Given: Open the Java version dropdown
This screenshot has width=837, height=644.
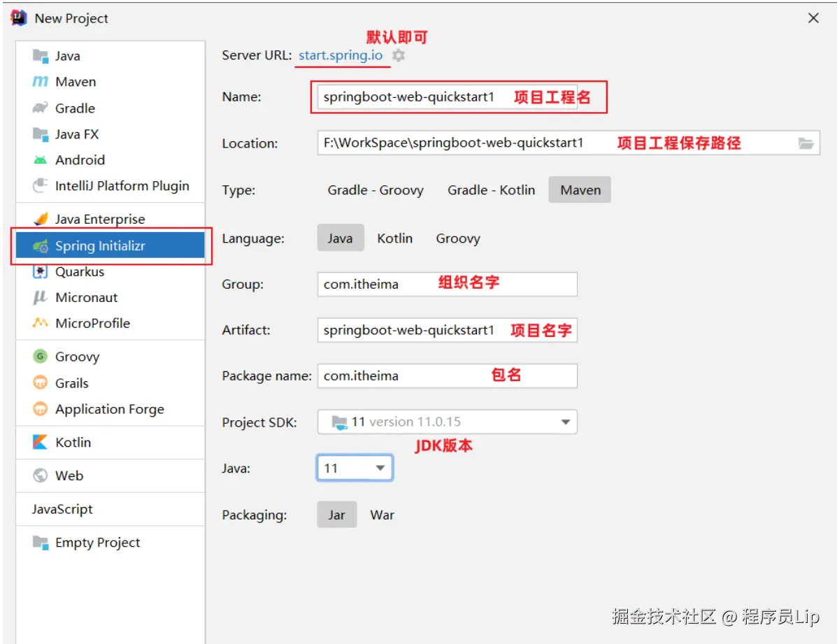Looking at the screenshot, I should point(355,468).
